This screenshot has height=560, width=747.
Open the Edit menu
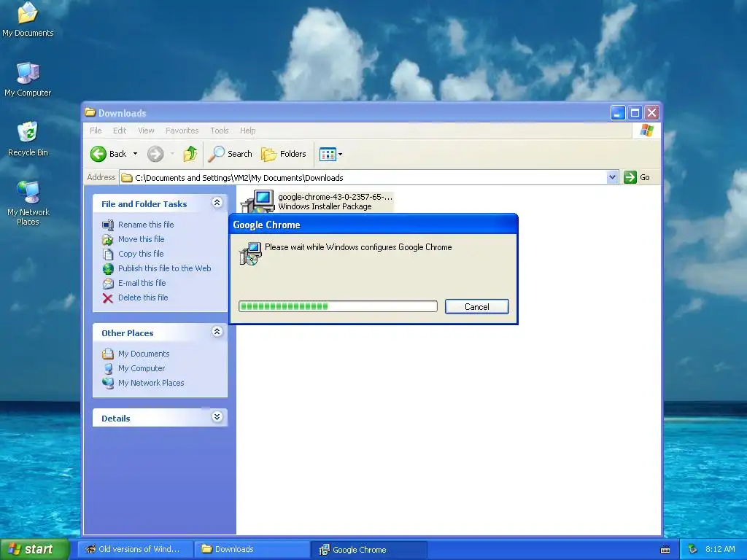[120, 131]
